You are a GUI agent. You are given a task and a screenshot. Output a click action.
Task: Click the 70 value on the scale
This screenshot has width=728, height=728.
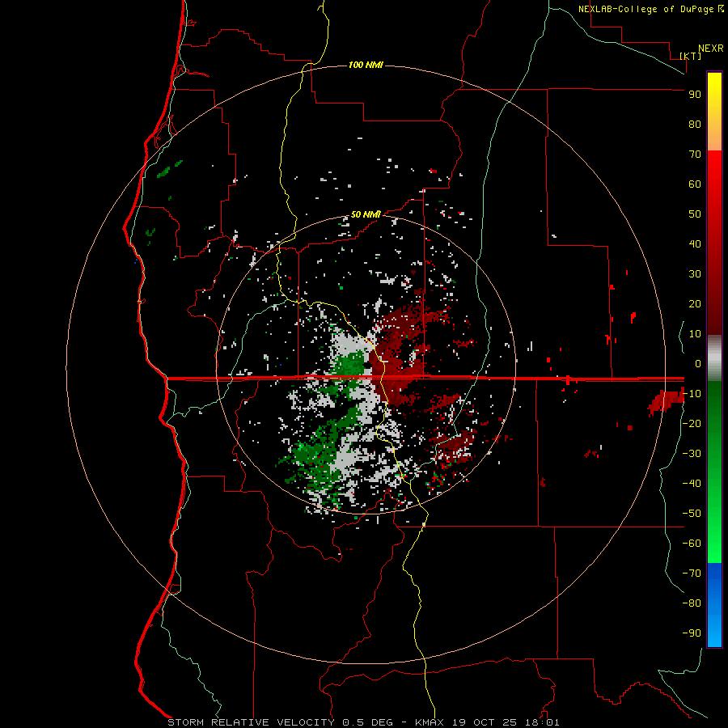(x=695, y=154)
